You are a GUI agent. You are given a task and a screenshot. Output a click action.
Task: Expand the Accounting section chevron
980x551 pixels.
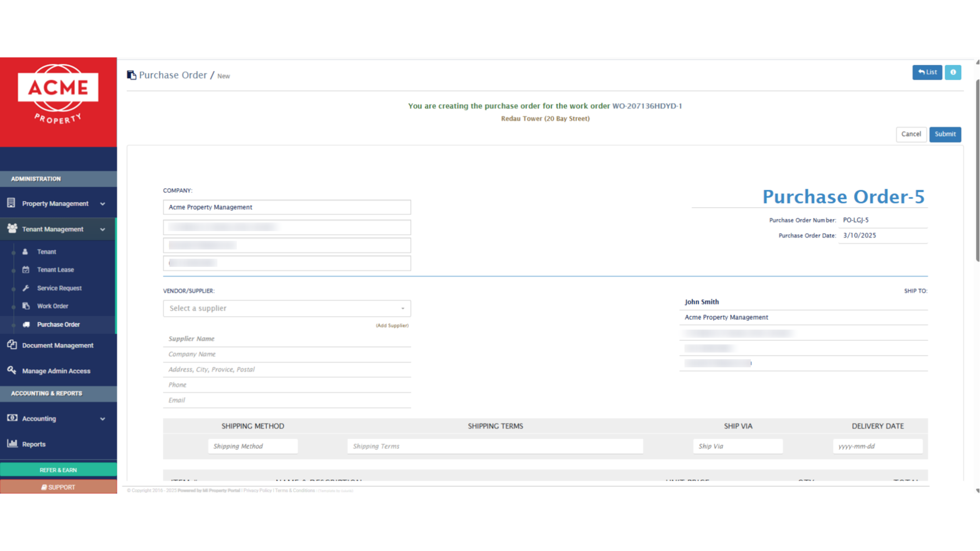point(103,418)
